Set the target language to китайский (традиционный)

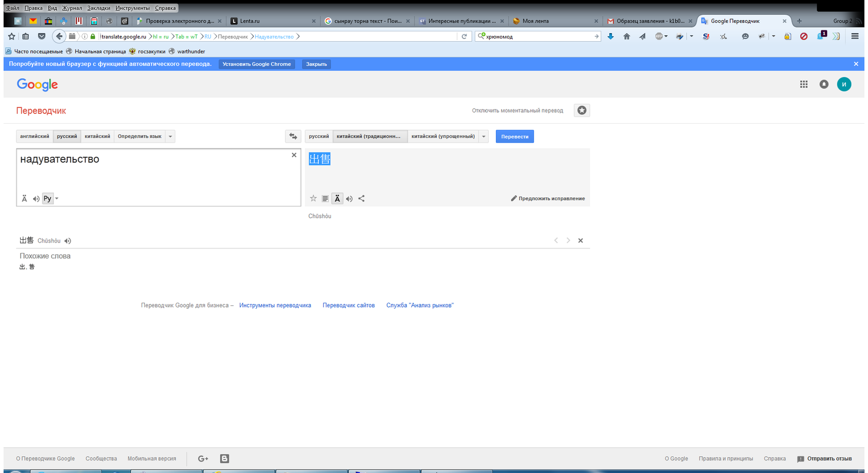coord(370,136)
